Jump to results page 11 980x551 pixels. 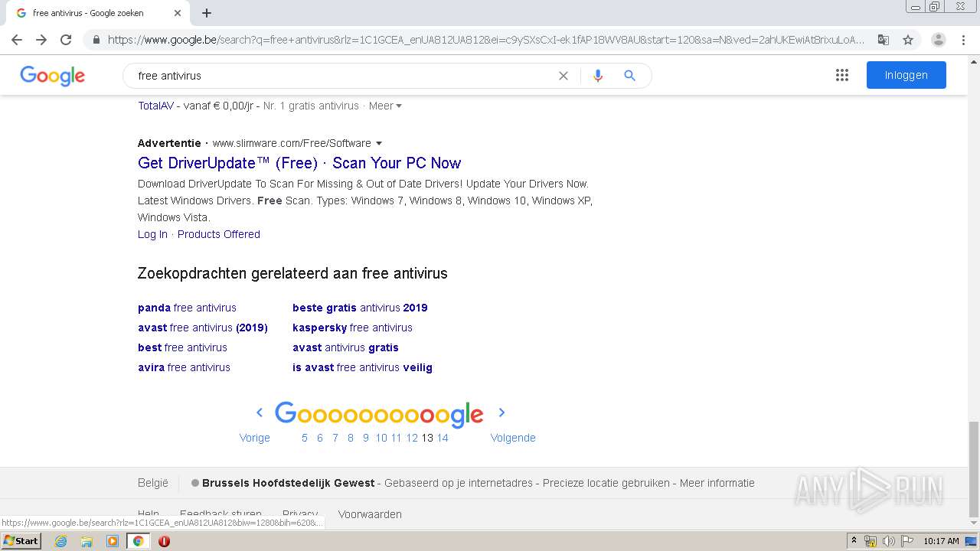tap(396, 438)
